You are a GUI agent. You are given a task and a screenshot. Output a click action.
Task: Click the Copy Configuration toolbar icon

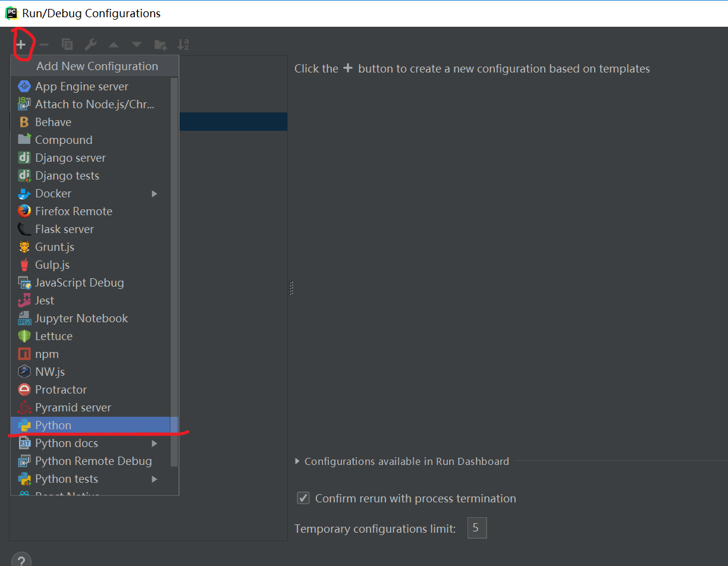pos(67,45)
